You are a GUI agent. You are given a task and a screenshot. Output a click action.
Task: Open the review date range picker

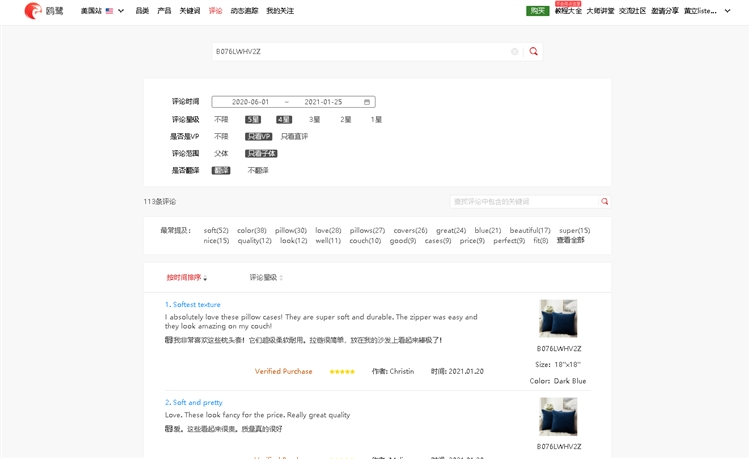[293, 102]
